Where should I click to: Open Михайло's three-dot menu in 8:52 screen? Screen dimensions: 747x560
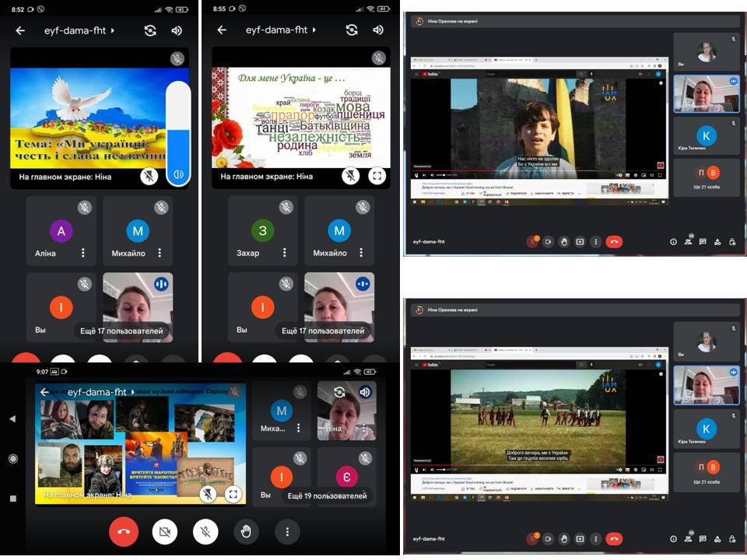coord(160,253)
